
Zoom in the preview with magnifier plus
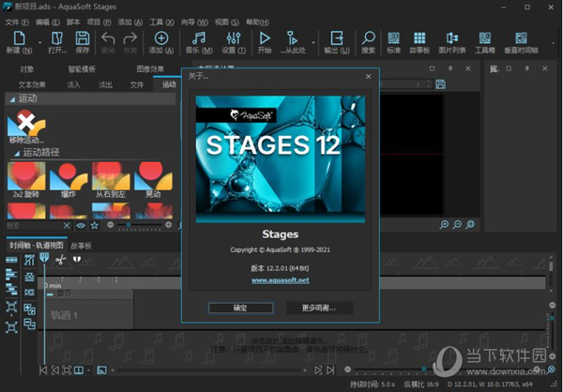click(x=444, y=225)
